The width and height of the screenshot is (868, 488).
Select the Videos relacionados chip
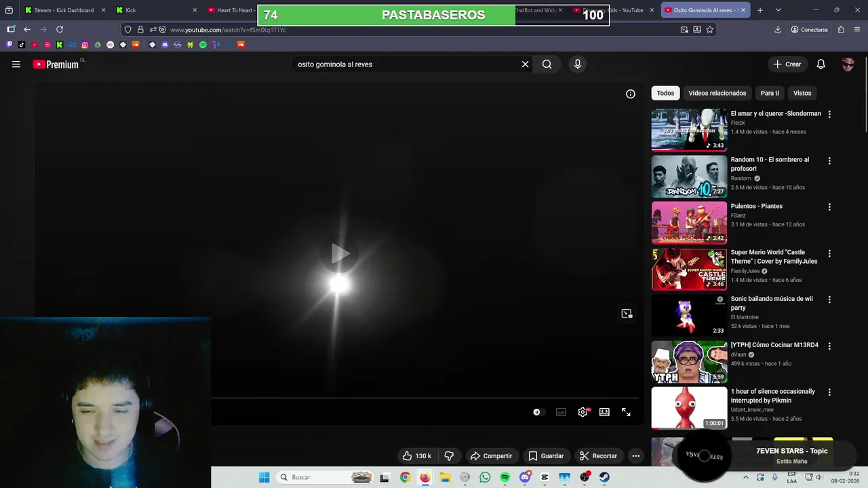tap(717, 93)
